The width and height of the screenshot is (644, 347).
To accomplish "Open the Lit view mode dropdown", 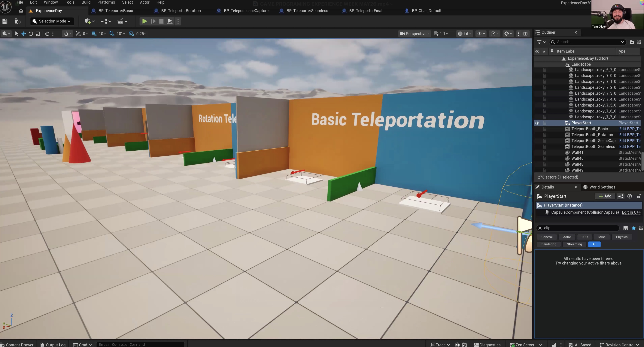I will [x=464, y=34].
